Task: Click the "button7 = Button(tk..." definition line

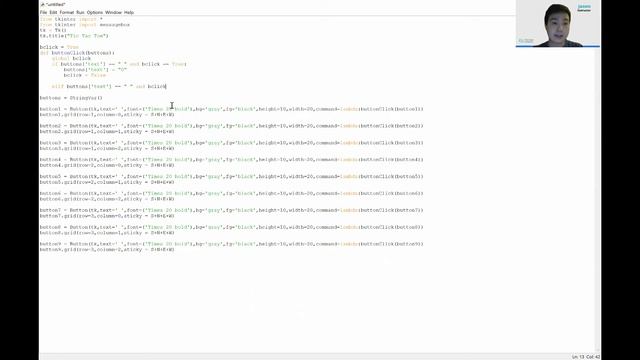Action: (231, 210)
